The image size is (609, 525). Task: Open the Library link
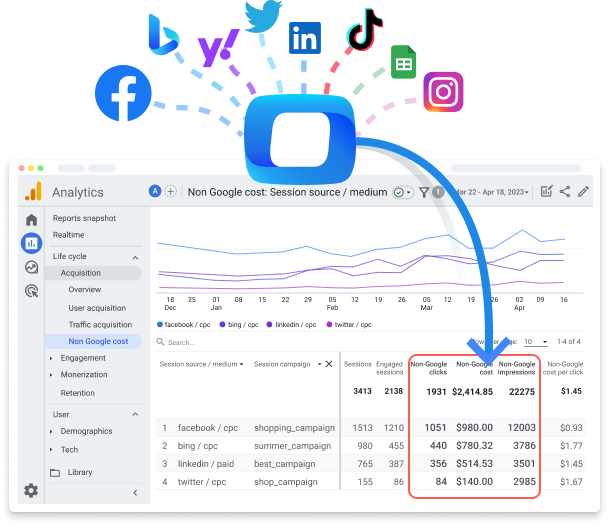[80, 473]
